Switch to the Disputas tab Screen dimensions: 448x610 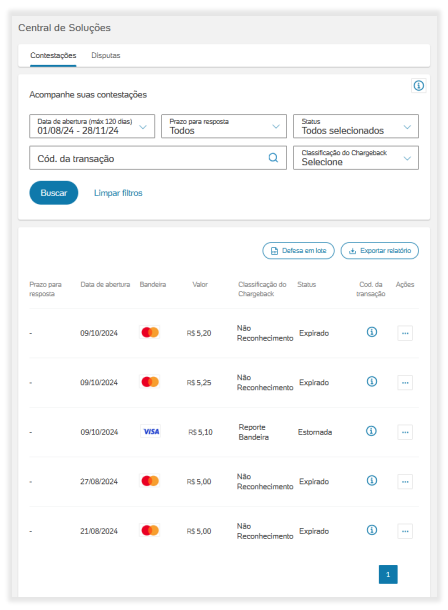pyautogui.click(x=106, y=55)
